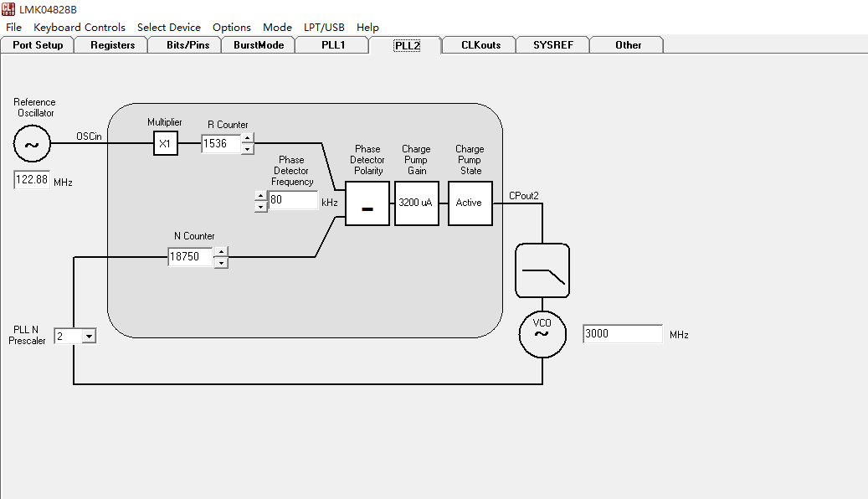Click the Reference Oscillator symbol
The width and height of the screenshot is (868, 499).
click(x=32, y=144)
